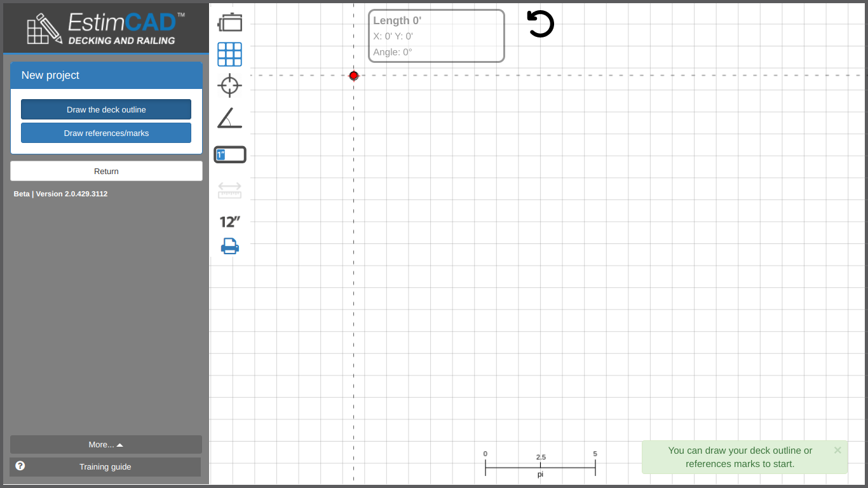The width and height of the screenshot is (868, 488).
Task: Select the crosshair target tool
Action: pos(229,85)
